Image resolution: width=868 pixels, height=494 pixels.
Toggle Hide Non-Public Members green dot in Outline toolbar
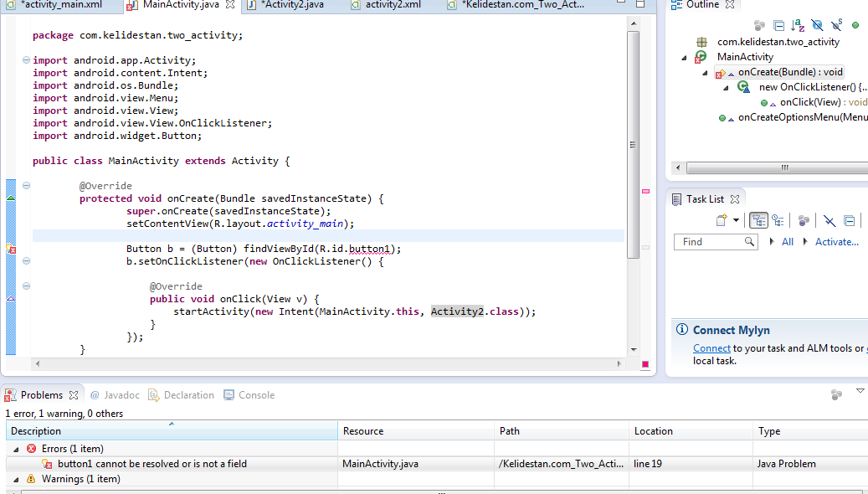[x=855, y=25]
